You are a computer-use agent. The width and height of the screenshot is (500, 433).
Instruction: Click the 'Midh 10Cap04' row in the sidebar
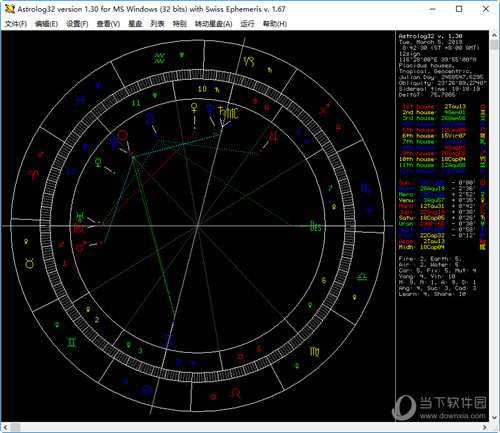pos(442,247)
